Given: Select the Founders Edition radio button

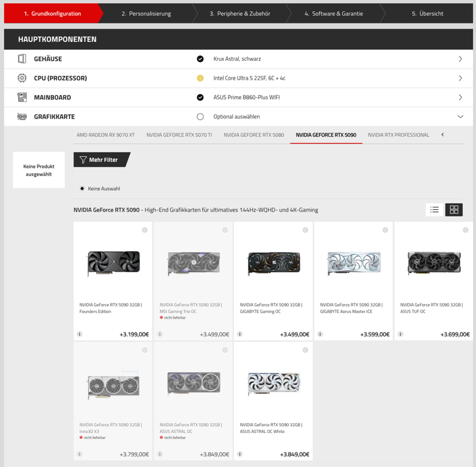Looking at the screenshot, I should point(145,230).
